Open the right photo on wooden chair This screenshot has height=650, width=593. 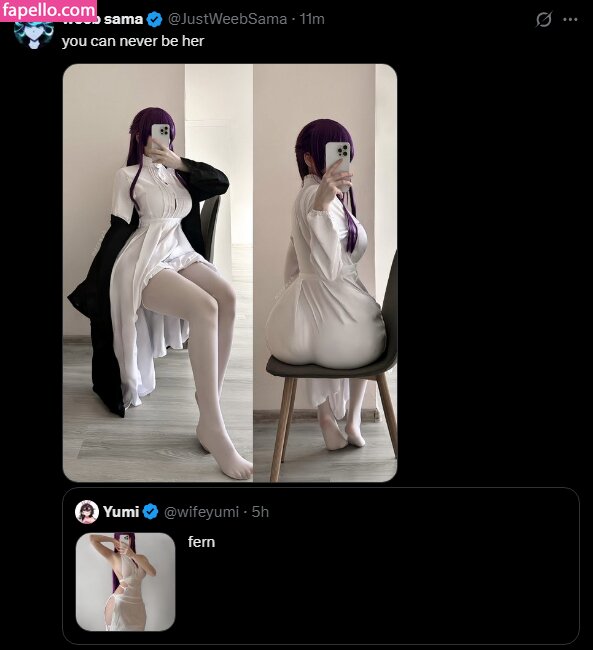[x=326, y=273]
